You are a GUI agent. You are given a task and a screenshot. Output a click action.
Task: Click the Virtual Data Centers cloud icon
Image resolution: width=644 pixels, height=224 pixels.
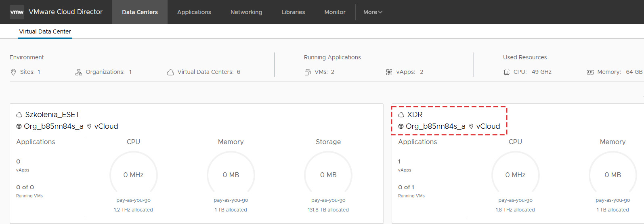(170, 72)
